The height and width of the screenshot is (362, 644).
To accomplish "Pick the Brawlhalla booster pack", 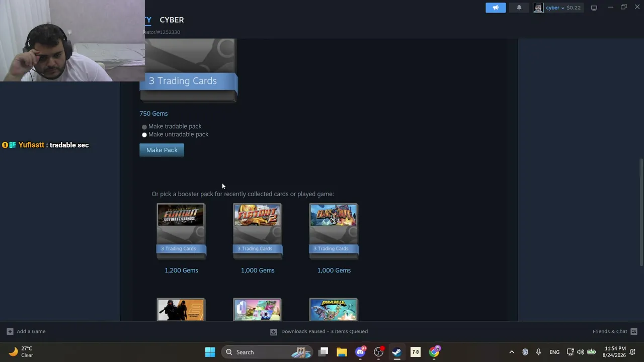I will pyautogui.click(x=334, y=309).
